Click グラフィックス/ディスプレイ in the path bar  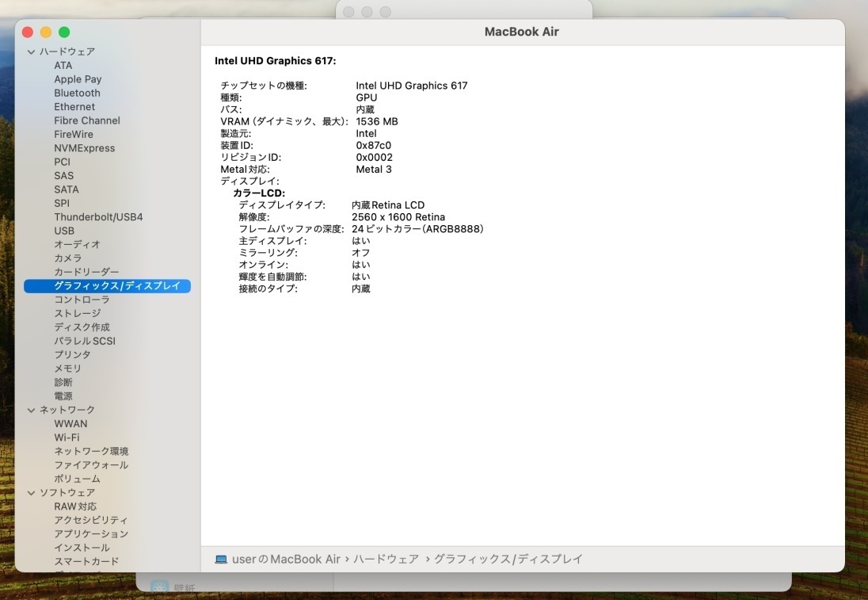tap(508, 559)
